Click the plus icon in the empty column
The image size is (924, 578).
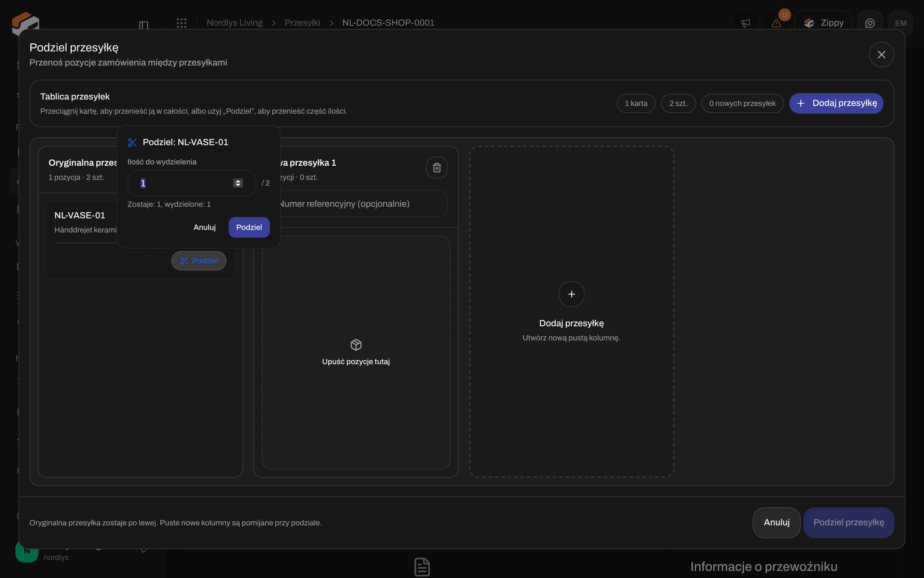572,294
